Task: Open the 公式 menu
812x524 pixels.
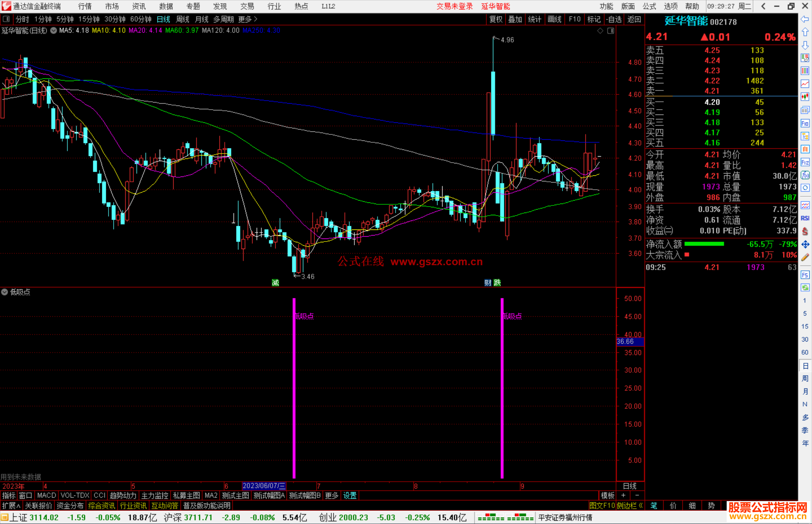Action: (x=649, y=6)
